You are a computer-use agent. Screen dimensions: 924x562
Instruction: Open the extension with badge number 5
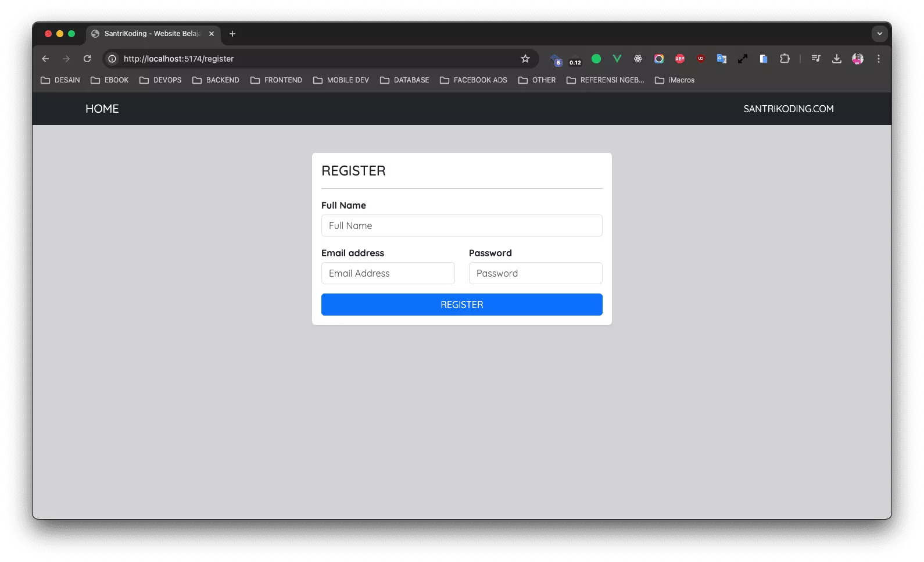[x=556, y=59]
